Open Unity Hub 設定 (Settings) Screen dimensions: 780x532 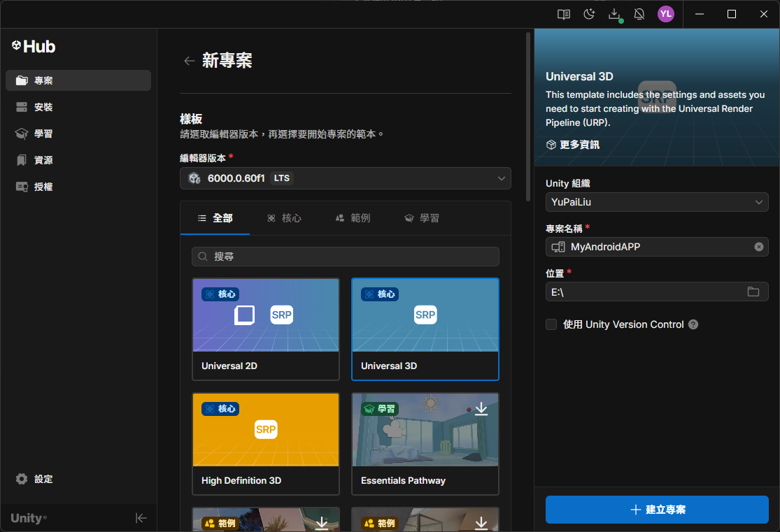pyautogui.click(x=34, y=479)
